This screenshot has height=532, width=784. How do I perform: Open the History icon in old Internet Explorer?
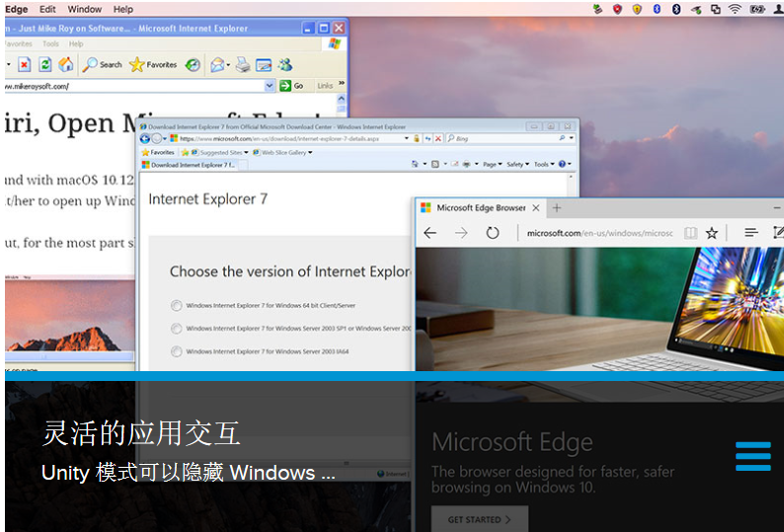coord(193,64)
